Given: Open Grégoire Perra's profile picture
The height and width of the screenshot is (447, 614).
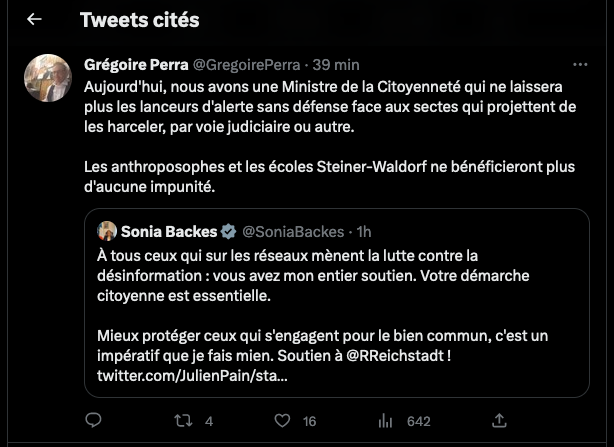Looking at the screenshot, I should tap(47, 78).
